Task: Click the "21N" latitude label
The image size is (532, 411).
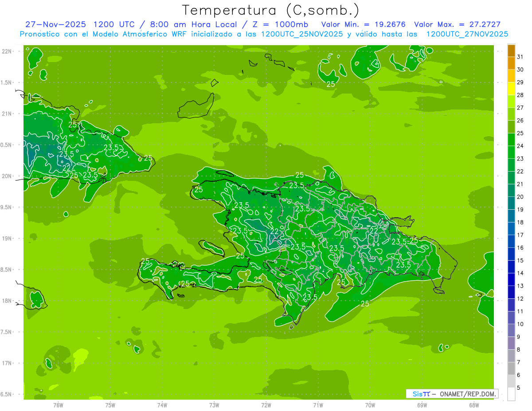Action: click(x=7, y=114)
